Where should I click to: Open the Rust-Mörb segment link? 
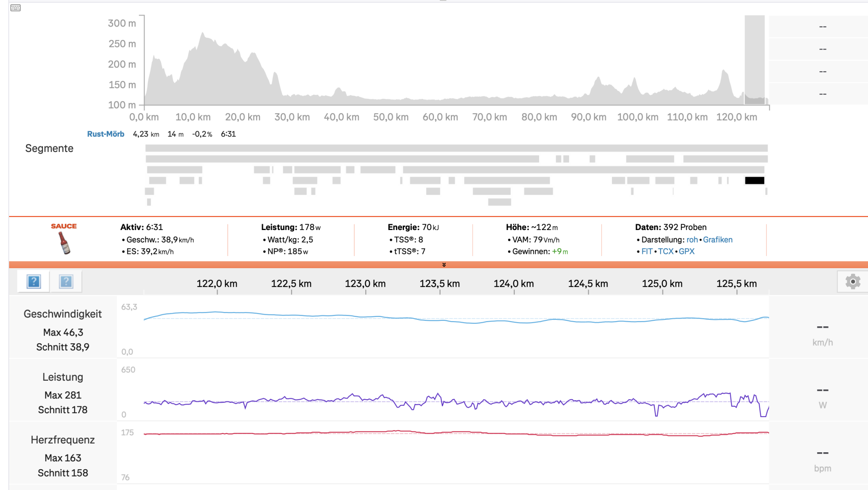pos(105,134)
